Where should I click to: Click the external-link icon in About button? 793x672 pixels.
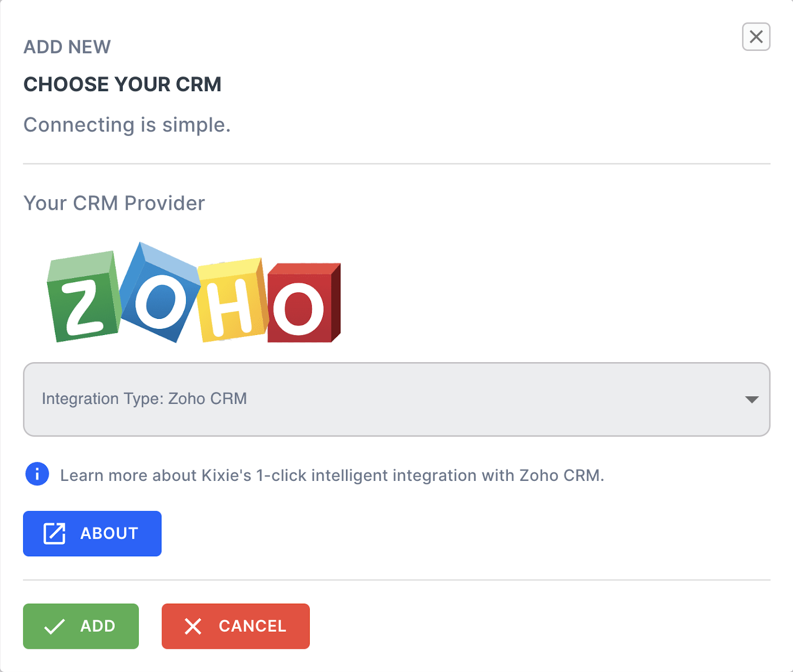click(54, 534)
